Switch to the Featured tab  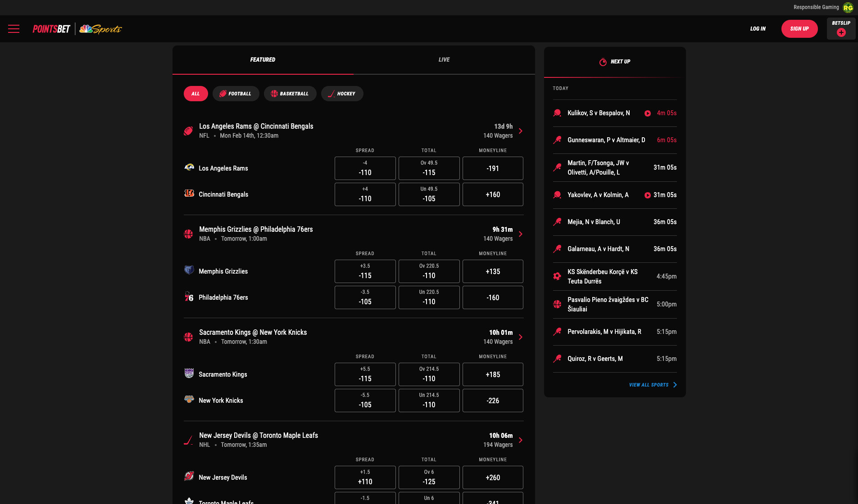263,60
